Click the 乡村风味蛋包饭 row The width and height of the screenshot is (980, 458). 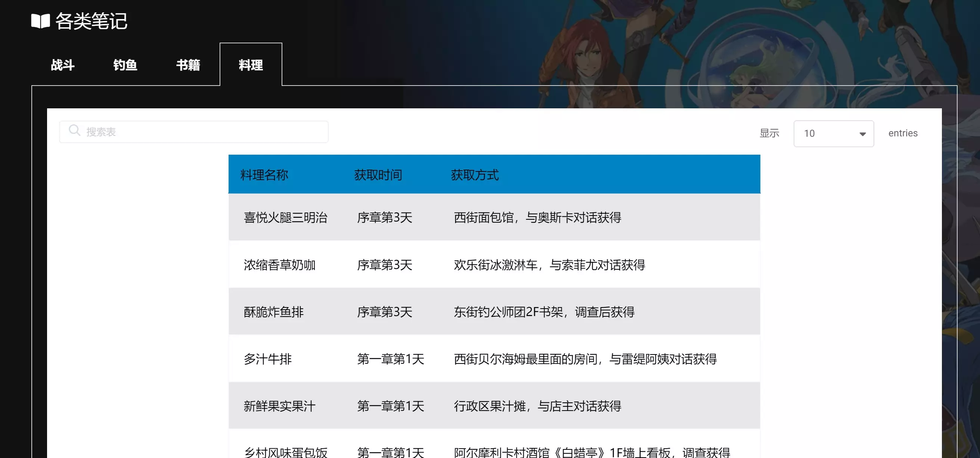285,452
